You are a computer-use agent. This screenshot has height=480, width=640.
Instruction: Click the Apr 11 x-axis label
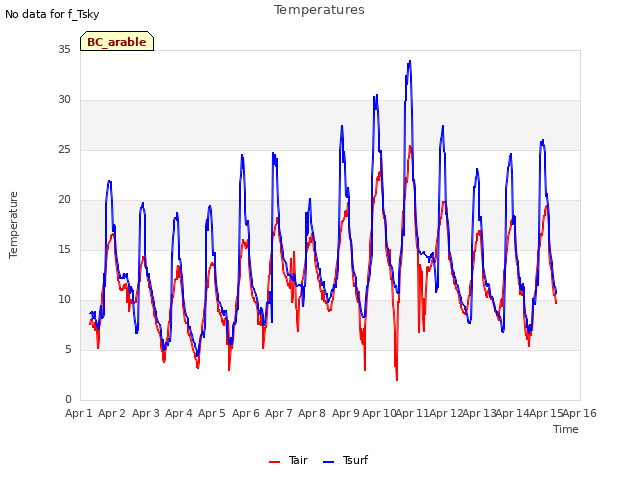[413, 413]
